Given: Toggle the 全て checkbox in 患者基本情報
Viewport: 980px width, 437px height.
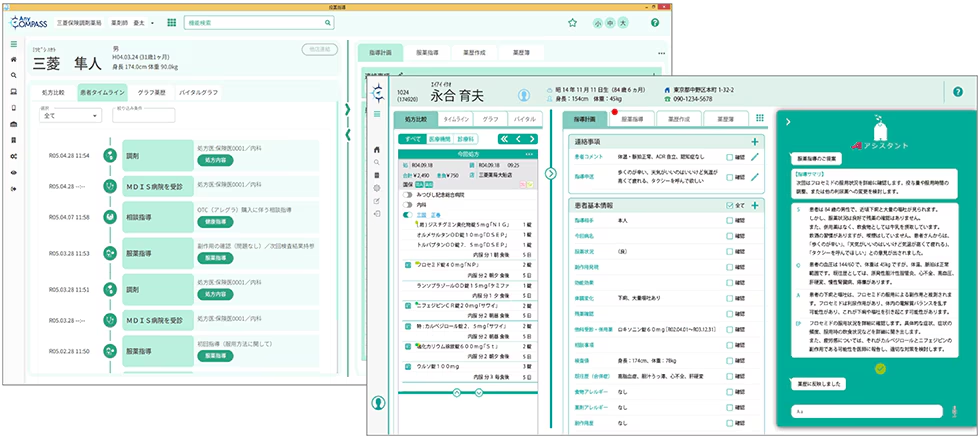Looking at the screenshot, I should point(727,207).
